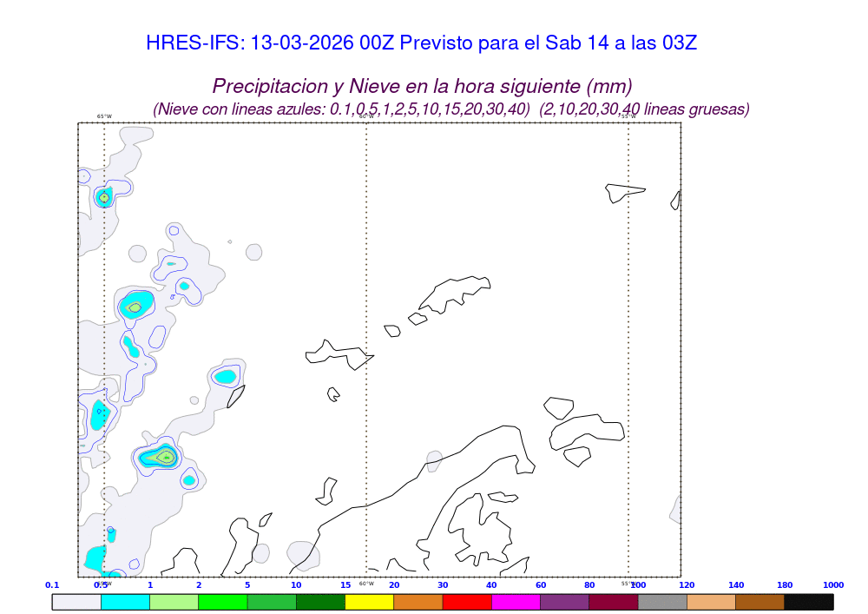Click the darkest green 10–15 mm swatch
The width and height of the screenshot is (868, 614).
pos(320,601)
